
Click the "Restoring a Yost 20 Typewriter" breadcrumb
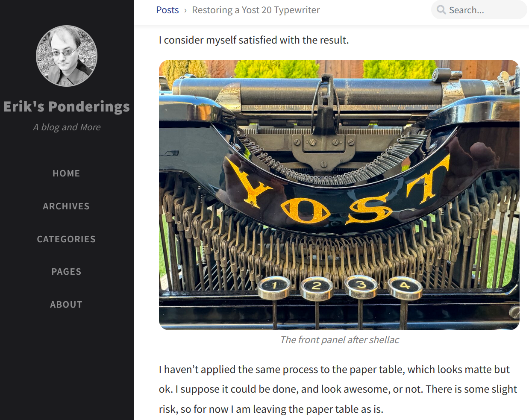[x=256, y=10]
